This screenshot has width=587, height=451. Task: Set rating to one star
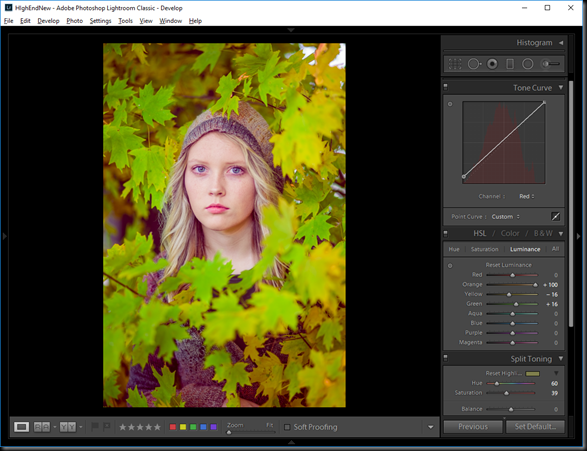122,427
